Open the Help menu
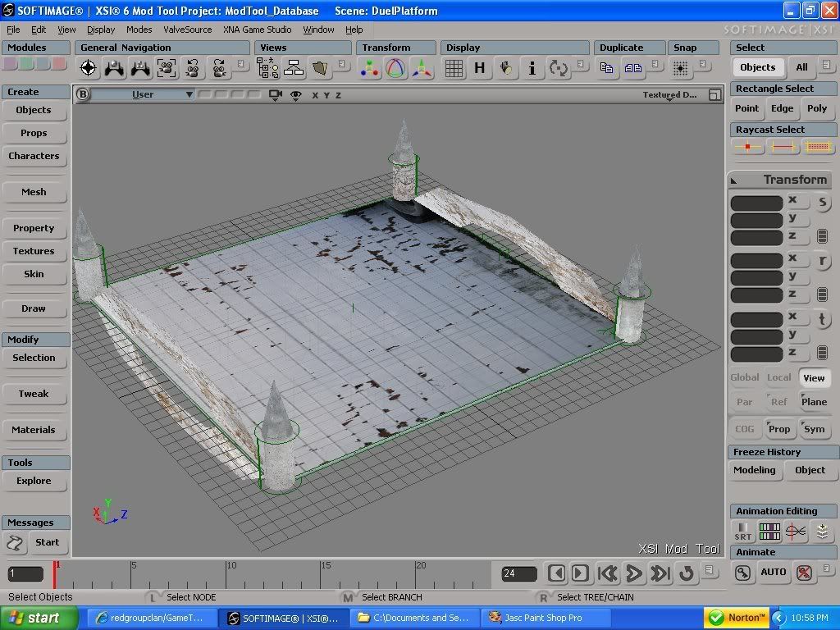840x630 pixels. (x=354, y=30)
